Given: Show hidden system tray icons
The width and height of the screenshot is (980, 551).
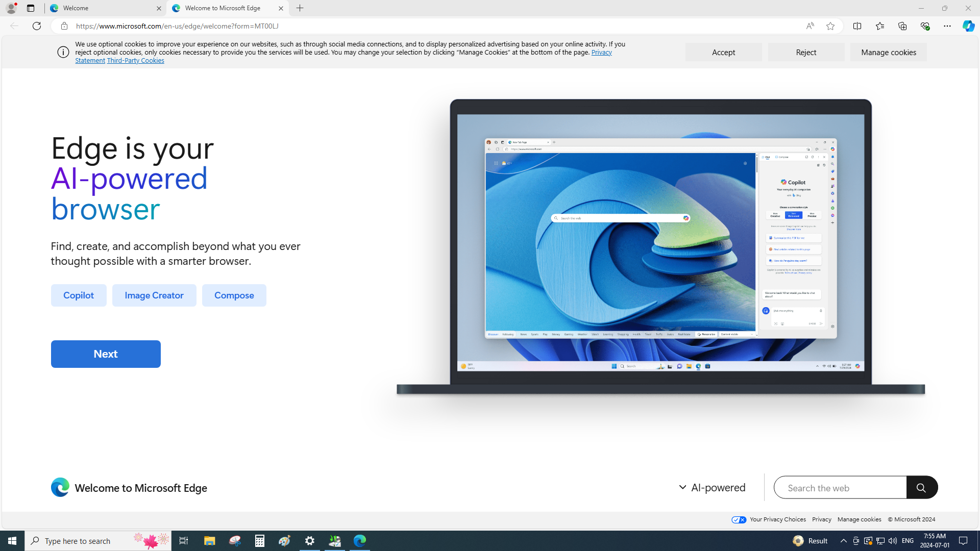Looking at the screenshot, I should click(x=843, y=541).
